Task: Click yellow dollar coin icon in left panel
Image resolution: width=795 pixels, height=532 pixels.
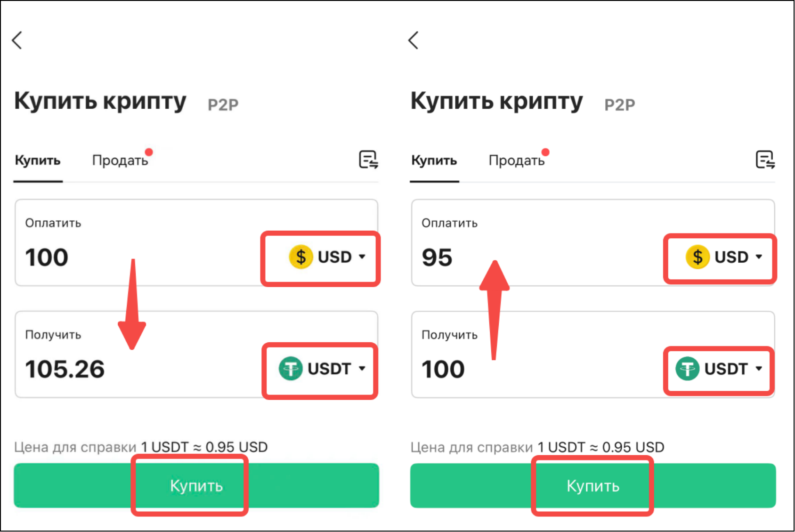Action: tap(301, 257)
